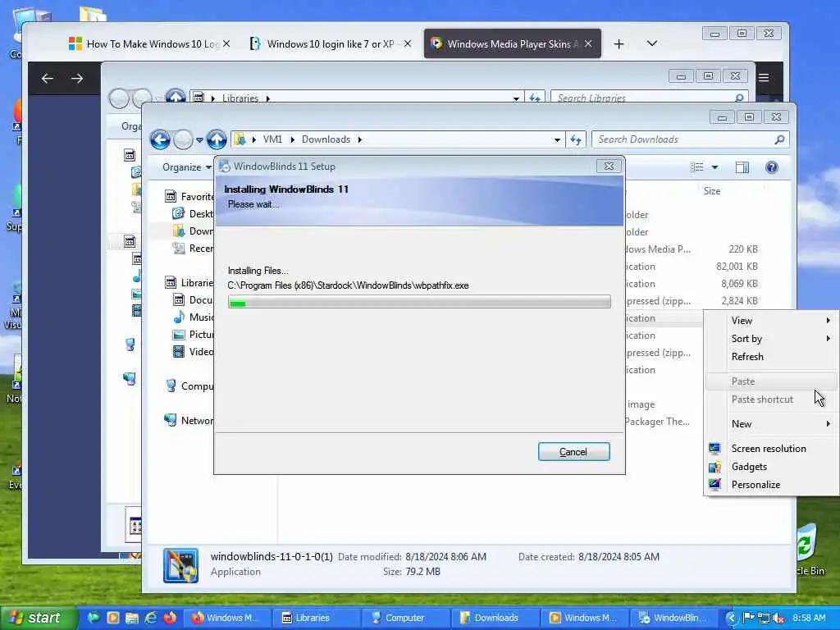Open a new browser tab
The height and width of the screenshot is (630, 840).
[619, 44]
